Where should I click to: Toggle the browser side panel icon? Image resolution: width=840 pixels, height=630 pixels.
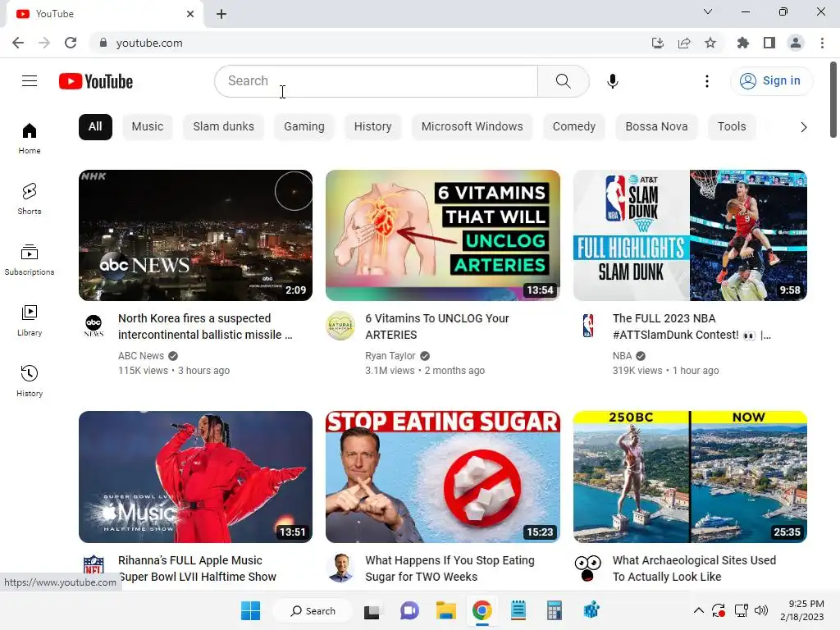[x=769, y=43]
